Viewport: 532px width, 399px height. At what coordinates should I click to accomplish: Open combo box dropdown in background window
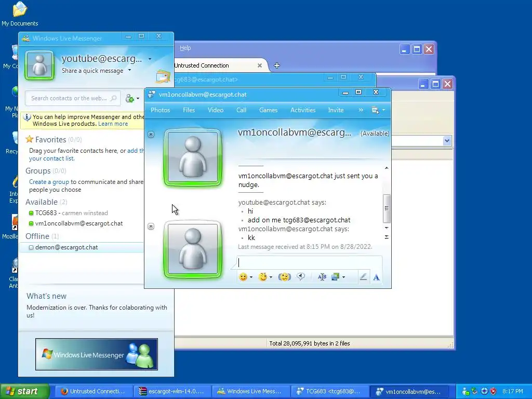coord(447,140)
